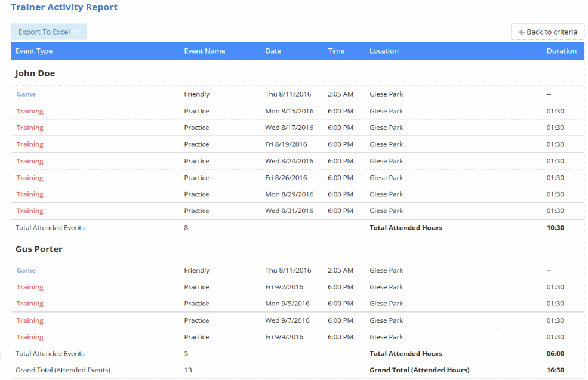The image size is (588, 380).
Task: Click the Training link on Wed 8/31/2016
Action: point(30,210)
